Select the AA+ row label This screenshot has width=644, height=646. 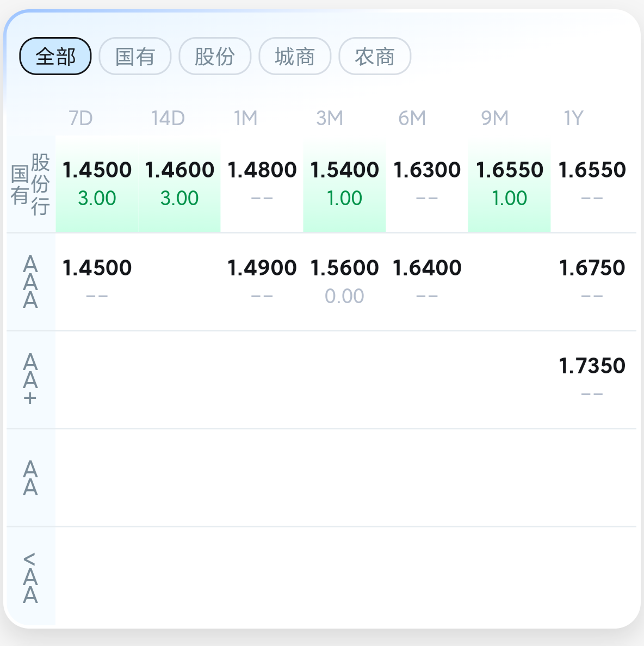pos(30,379)
